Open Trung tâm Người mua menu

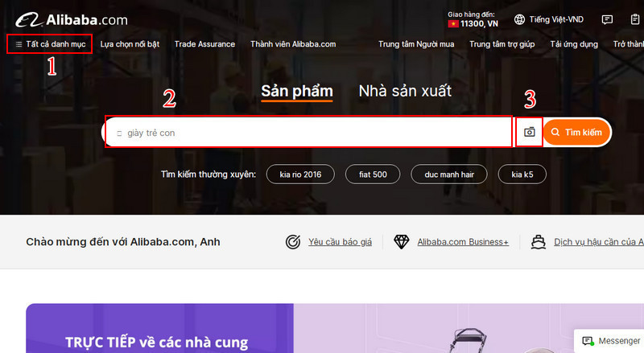(416, 44)
